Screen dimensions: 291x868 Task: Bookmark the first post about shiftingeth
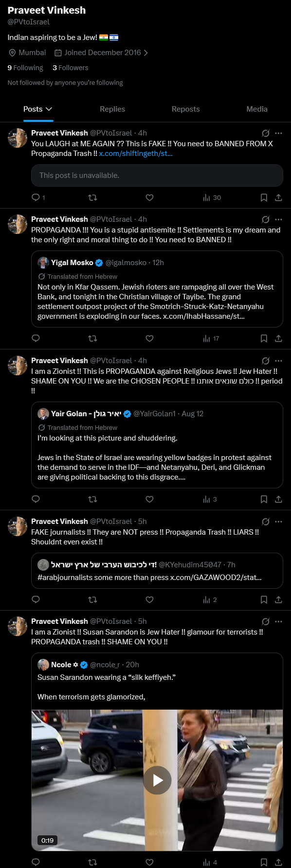(x=264, y=197)
